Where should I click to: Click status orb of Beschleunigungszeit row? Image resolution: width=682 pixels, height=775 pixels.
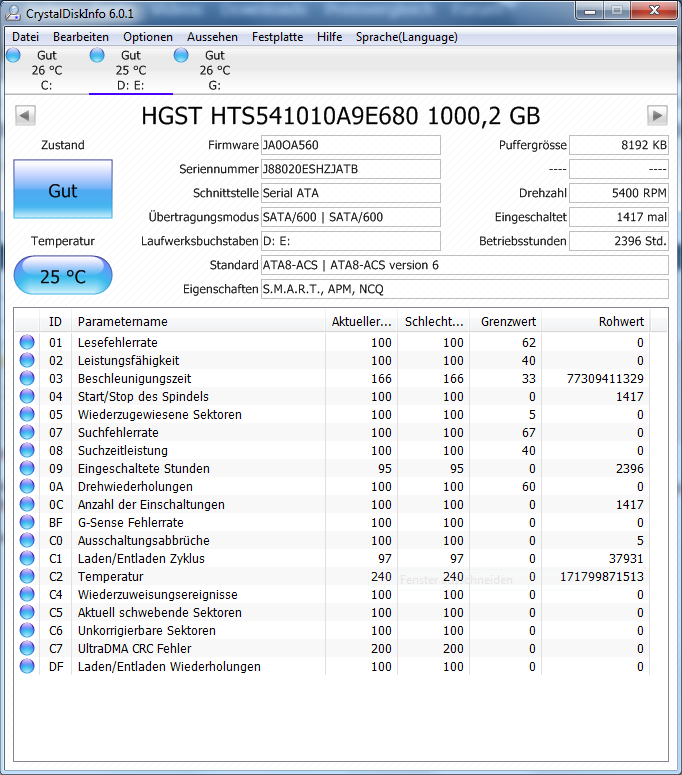tap(27, 378)
